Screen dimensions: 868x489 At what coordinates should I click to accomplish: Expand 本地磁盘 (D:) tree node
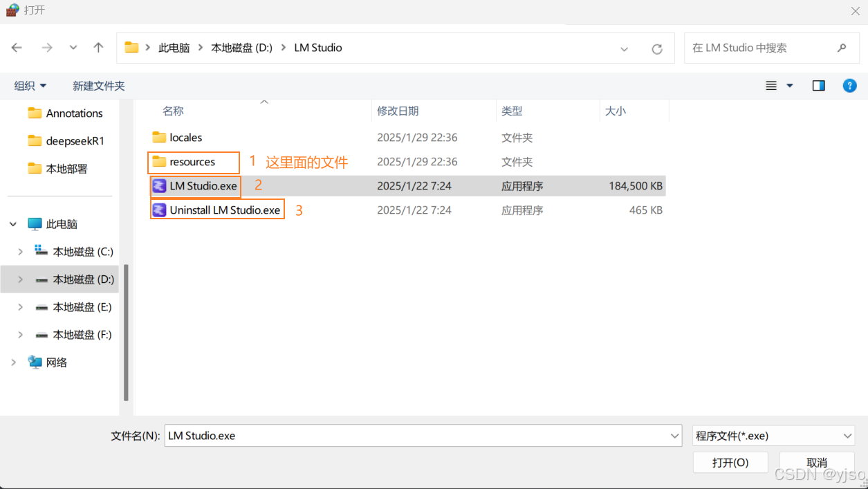click(21, 279)
